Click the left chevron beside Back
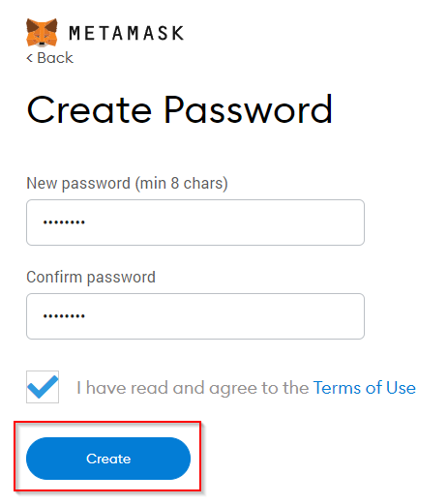 tap(29, 58)
